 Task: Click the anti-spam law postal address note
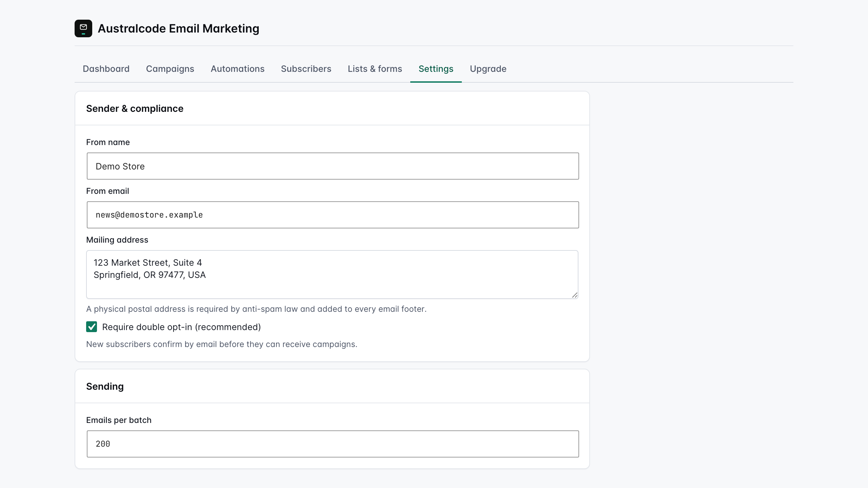(256, 309)
